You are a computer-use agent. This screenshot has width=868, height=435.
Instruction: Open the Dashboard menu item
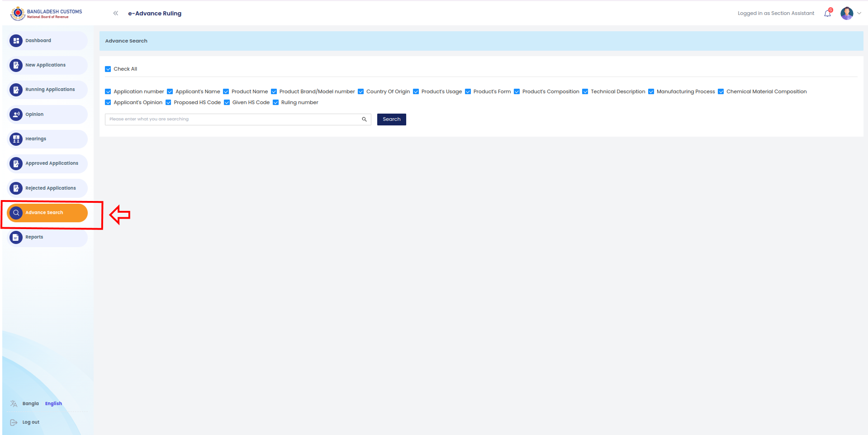tap(47, 41)
